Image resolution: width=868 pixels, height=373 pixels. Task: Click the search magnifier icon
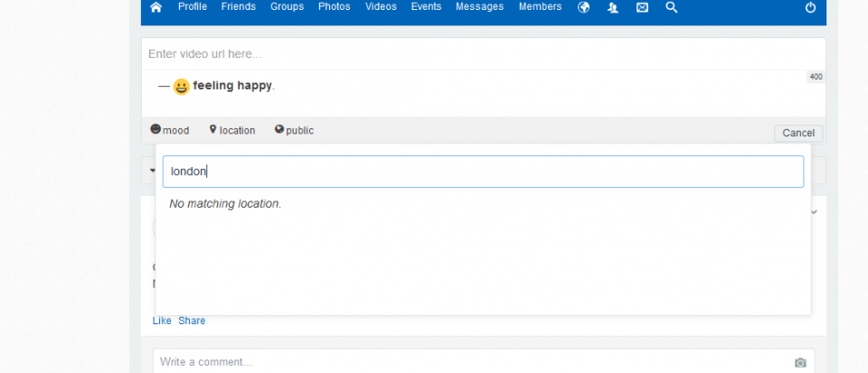(672, 7)
